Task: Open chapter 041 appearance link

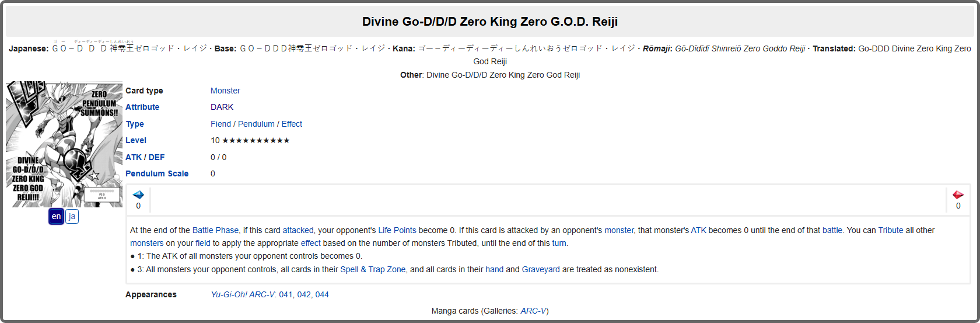Action: click(286, 294)
